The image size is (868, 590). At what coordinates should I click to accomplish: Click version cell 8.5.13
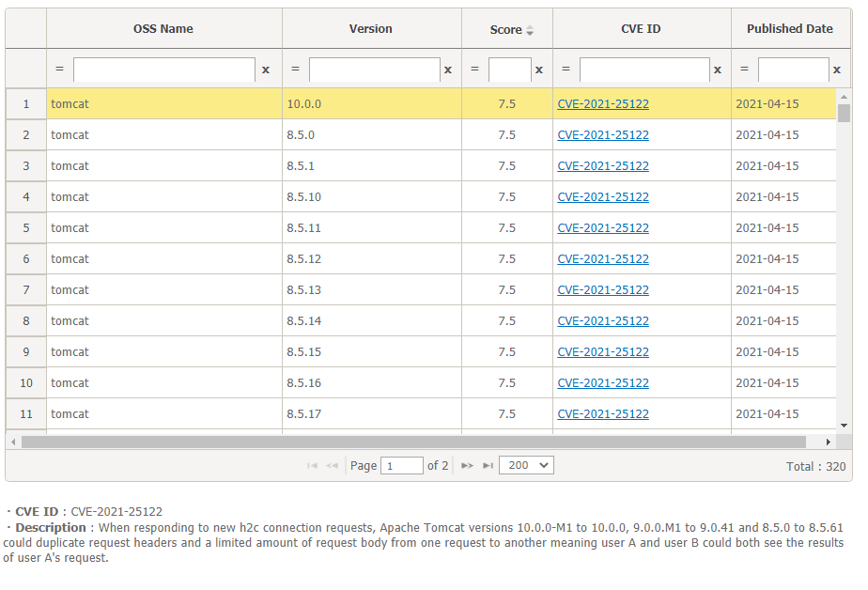(371, 290)
